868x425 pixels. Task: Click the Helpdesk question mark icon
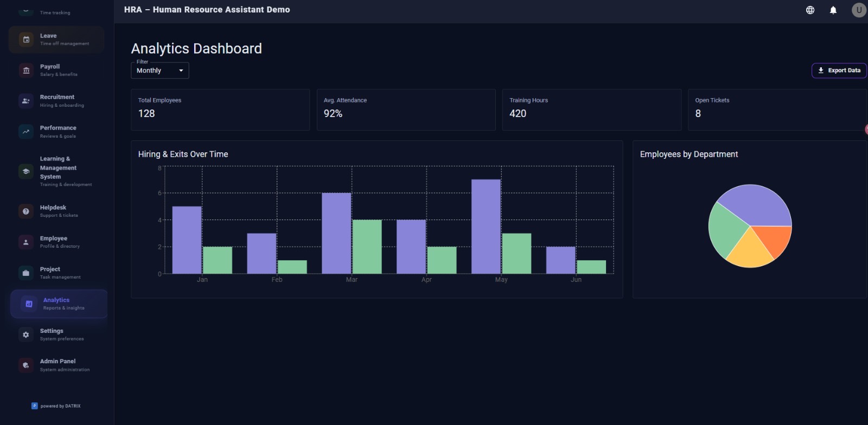click(26, 211)
